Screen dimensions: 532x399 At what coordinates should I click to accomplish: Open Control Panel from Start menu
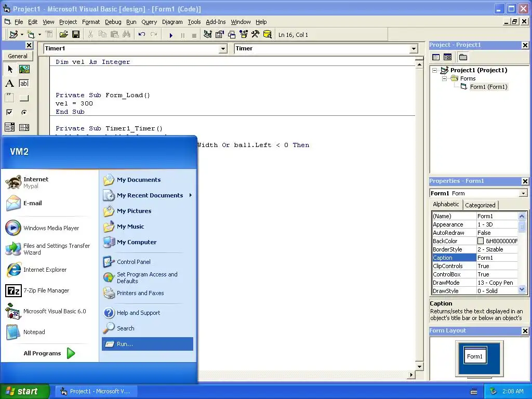pyautogui.click(x=134, y=262)
